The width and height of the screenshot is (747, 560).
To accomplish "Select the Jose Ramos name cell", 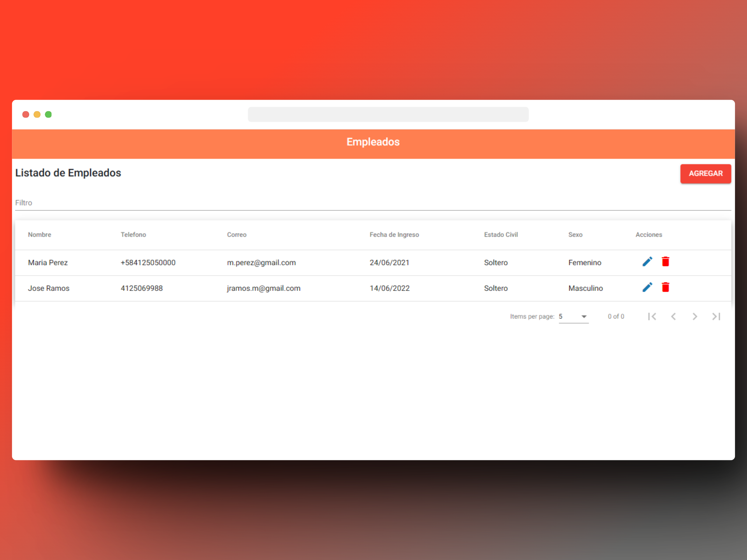I will [49, 288].
